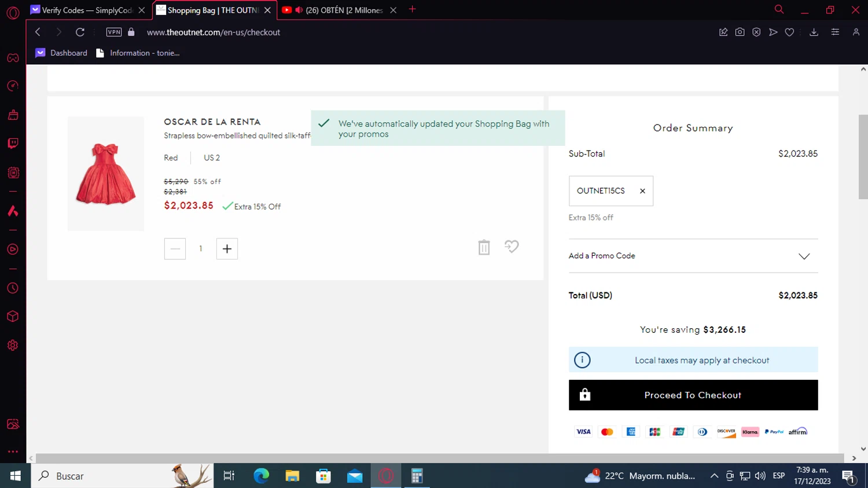Move item to wishlist heart icon
This screenshot has height=488, width=868.
tap(512, 247)
